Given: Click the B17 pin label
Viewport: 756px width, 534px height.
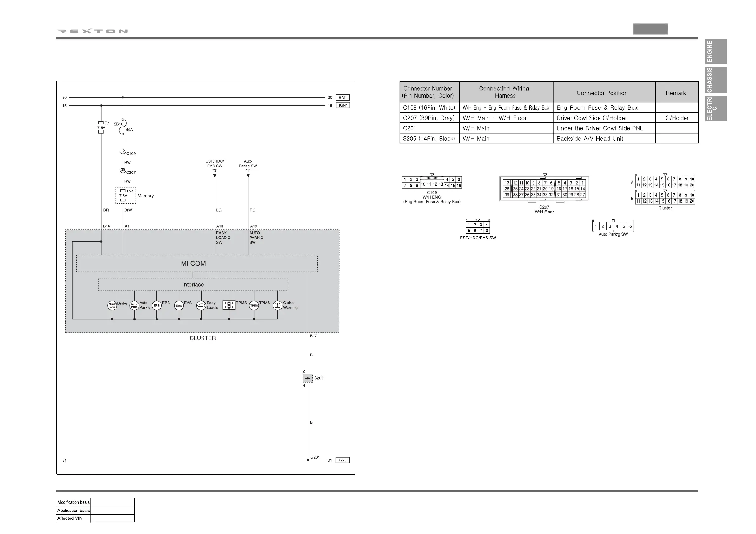Looking at the screenshot, I should point(313,336).
